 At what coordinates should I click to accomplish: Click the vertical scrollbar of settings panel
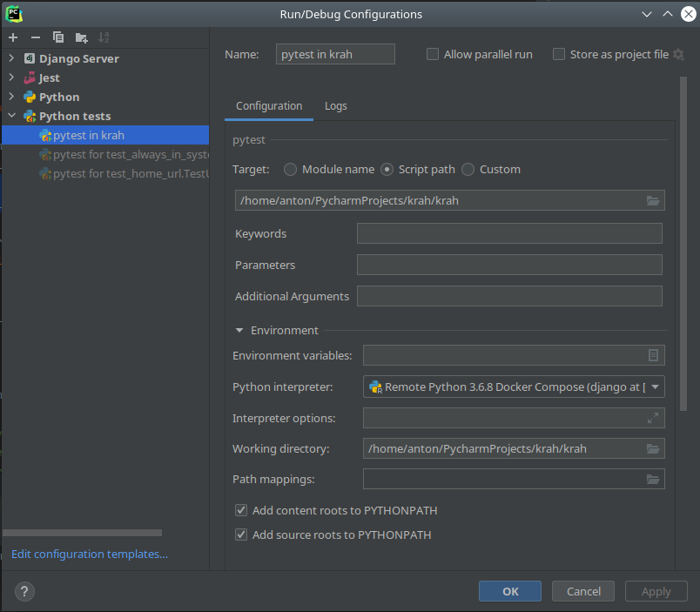[x=683, y=243]
